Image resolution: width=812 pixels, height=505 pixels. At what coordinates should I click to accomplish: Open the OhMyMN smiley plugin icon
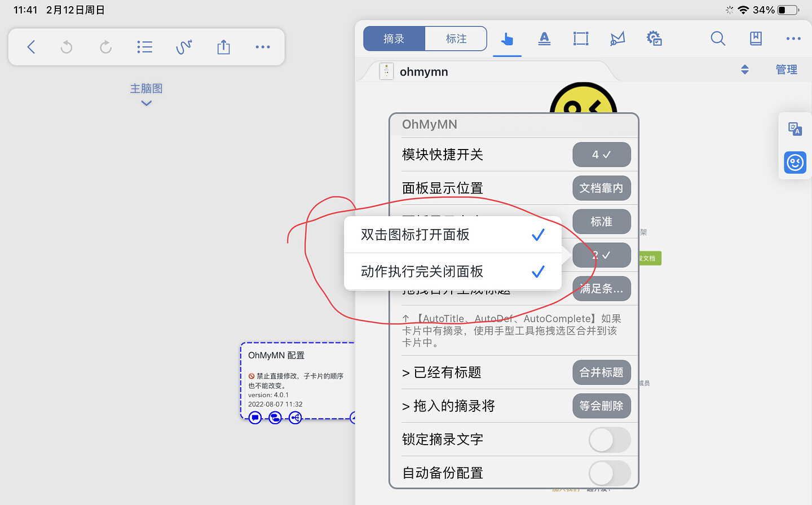click(x=795, y=163)
